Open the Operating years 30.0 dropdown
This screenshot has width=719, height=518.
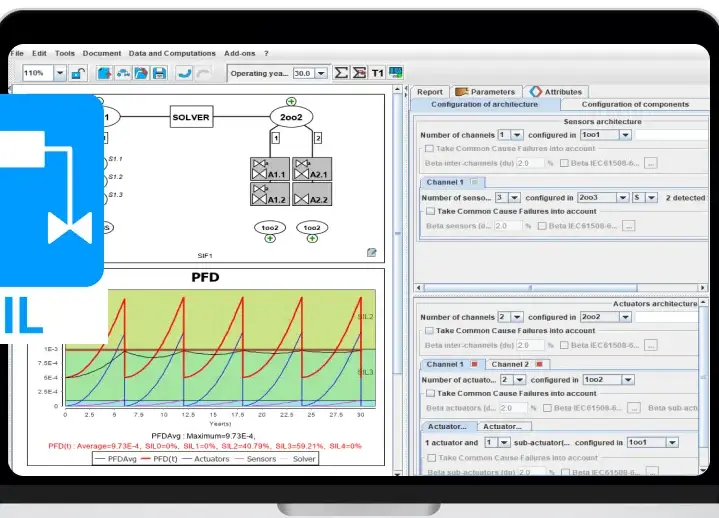[321, 73]
